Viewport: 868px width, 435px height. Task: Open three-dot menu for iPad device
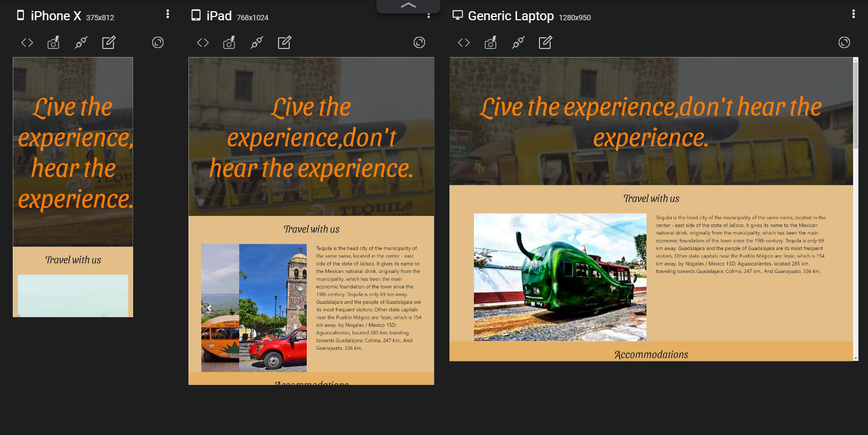[x=429, y=15]
